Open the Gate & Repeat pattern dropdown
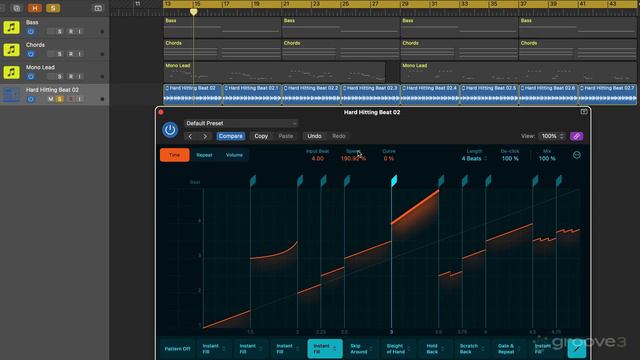Screen dimensions: 640x360 [509, 349]
